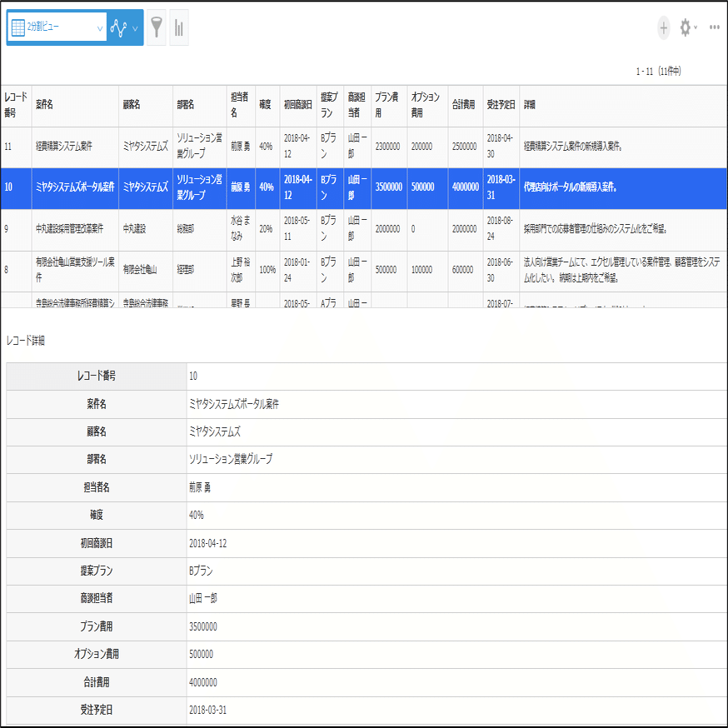Add a new record with the plus icon
The image size is (728, 728).
pyautogui.click(x=664, y=27)
